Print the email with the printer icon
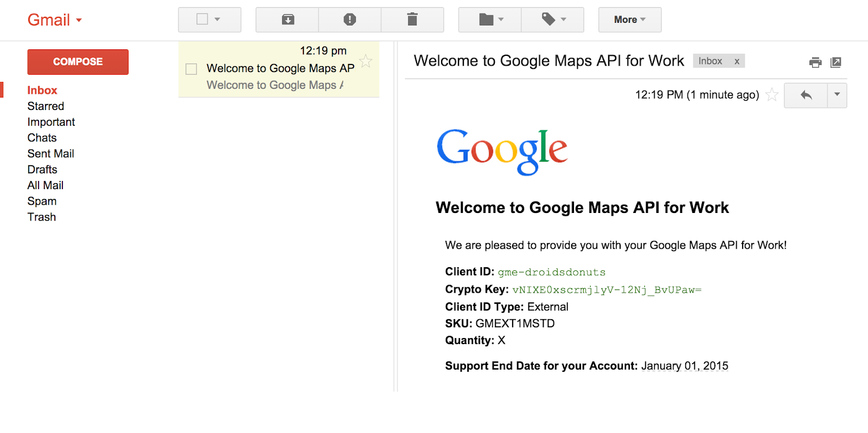 [x=815, y=62]
